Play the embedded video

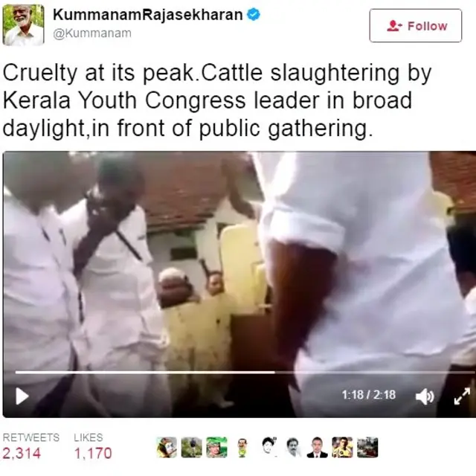[x=22, y=396]
